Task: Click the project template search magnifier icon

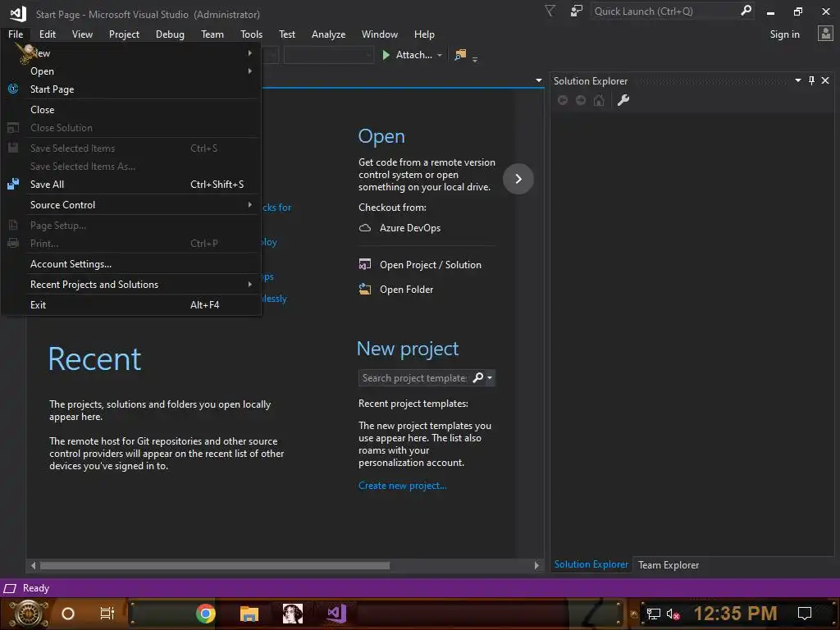Action: click(x=478, y=377)
